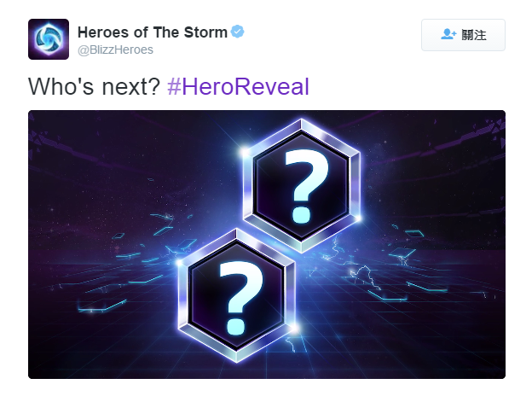Select the lower hexagon question mark
The image size is (532, 396).
point(241,298)
